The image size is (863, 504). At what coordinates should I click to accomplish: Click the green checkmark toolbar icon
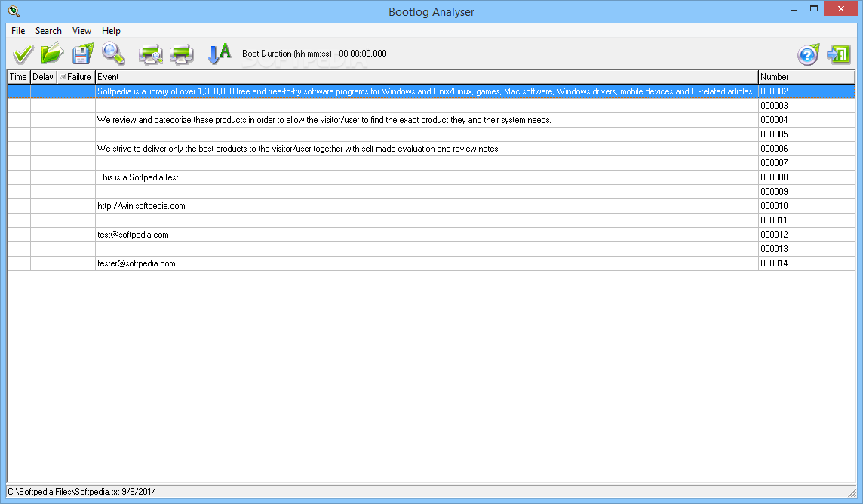[x=23, y=54]
